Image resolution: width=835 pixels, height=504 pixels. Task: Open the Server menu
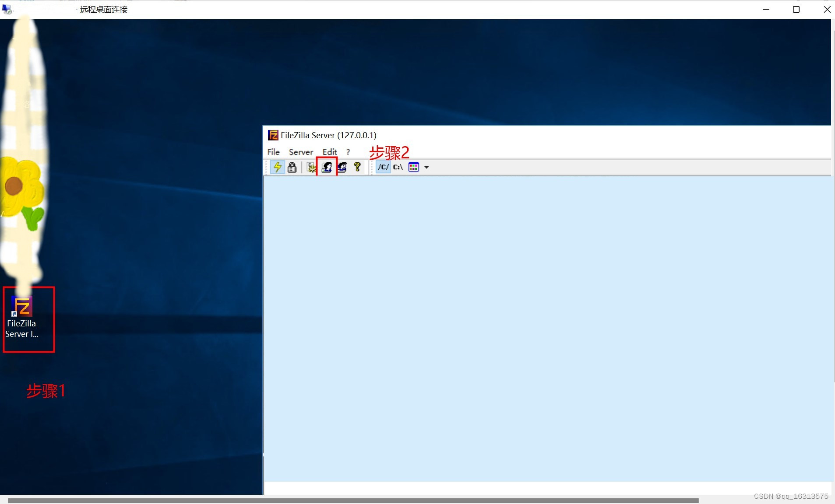pyautogui.click(x=301, y=152)
